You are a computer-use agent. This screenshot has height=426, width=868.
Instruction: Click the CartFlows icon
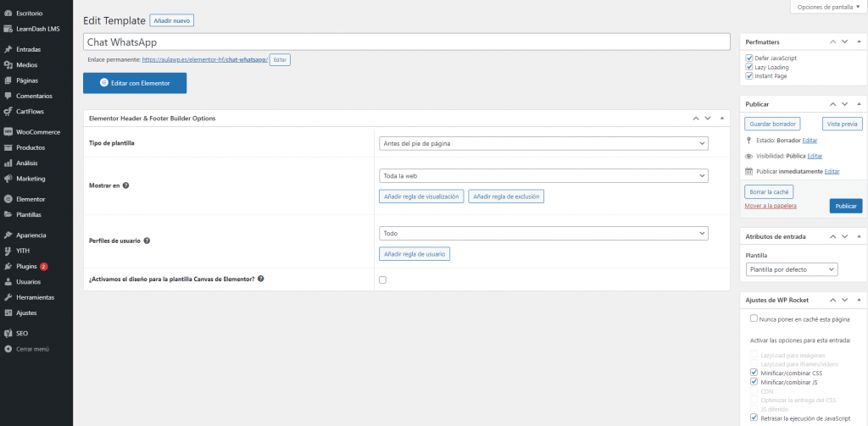[x=8, y=111]
